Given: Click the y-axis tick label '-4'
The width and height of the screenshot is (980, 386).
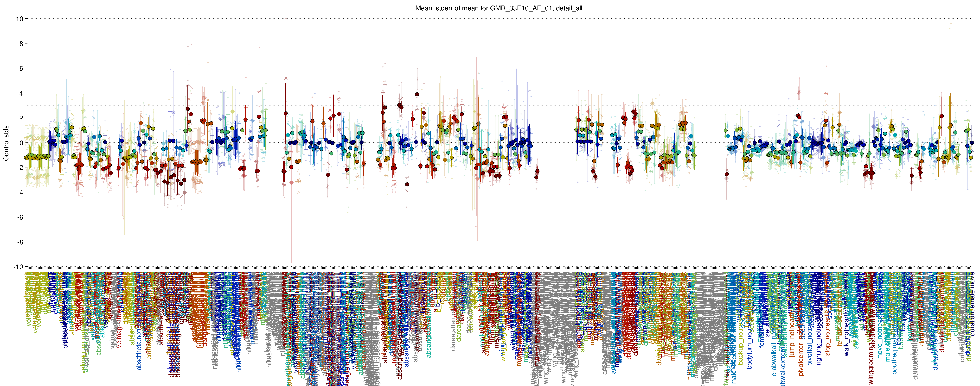Looking at the screenshot, I should click(x=20, y=192).
